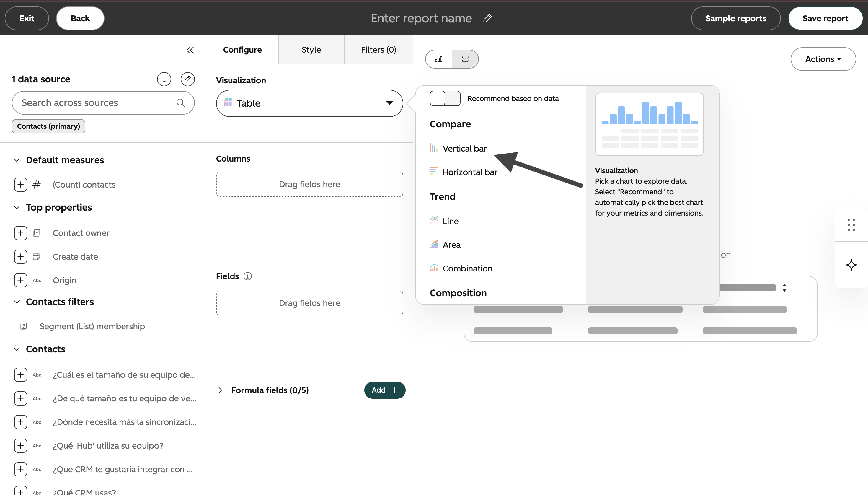The image size is (868, 495).
Task: Click the visualization preview thumbnail
Action: tap(649, 124)
